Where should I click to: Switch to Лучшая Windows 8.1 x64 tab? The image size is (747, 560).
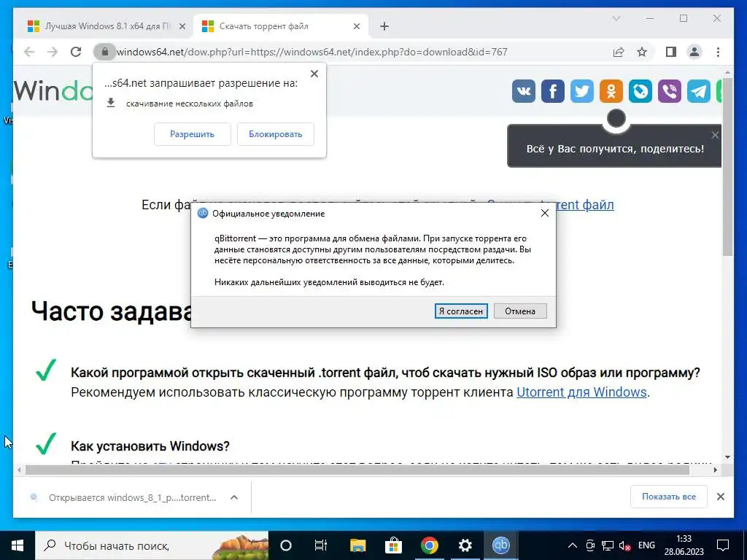click(107, 26)
